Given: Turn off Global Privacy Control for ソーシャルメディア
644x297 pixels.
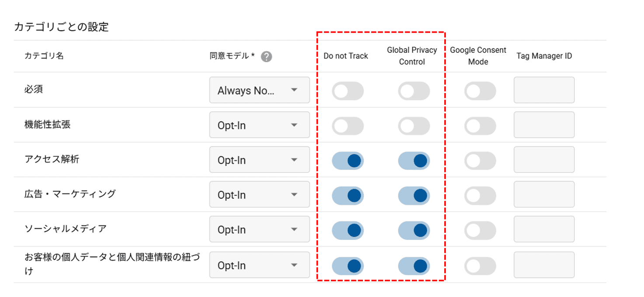Looking at the screenshot, I should [414, 230].
